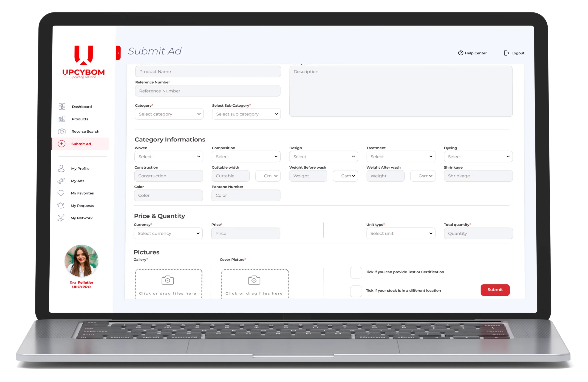The height and width of the screenshot is (382, 588).
Task: Collapse sidebar using the red arrow tab
Action: [x=118, y=53]
